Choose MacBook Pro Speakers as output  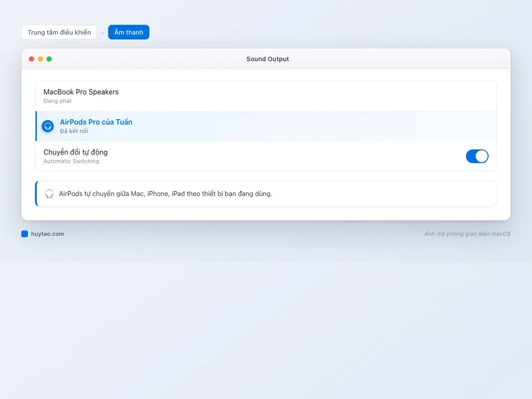pos(266,96)
